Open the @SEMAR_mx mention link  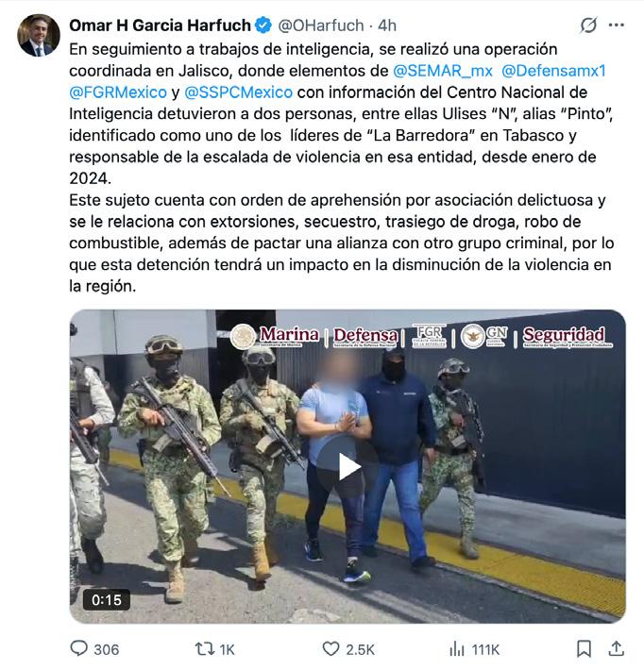443,71
